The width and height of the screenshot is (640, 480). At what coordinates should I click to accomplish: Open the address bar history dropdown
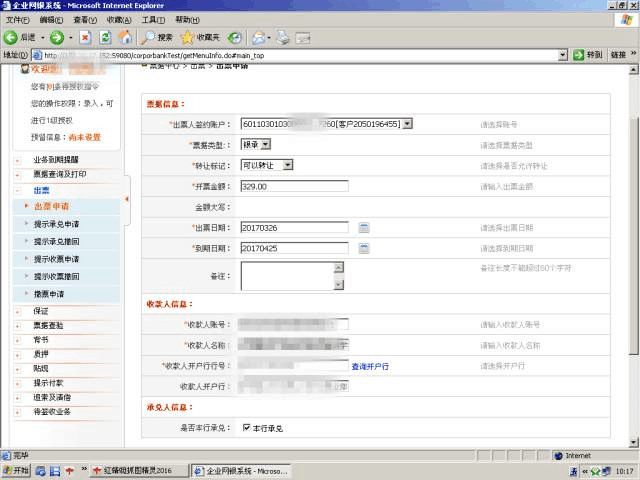pos(563,55)
